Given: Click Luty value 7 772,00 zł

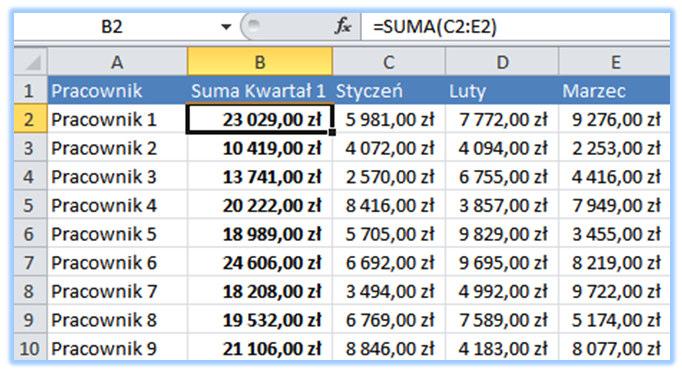Looking at the screenshot, I should [x=502, y=119].
